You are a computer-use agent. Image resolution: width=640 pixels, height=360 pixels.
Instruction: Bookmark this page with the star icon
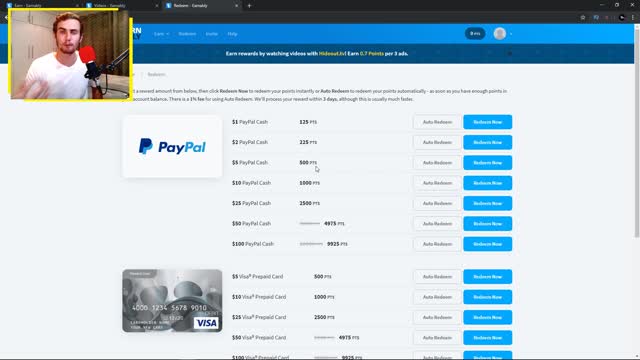[x=583, y=18]
